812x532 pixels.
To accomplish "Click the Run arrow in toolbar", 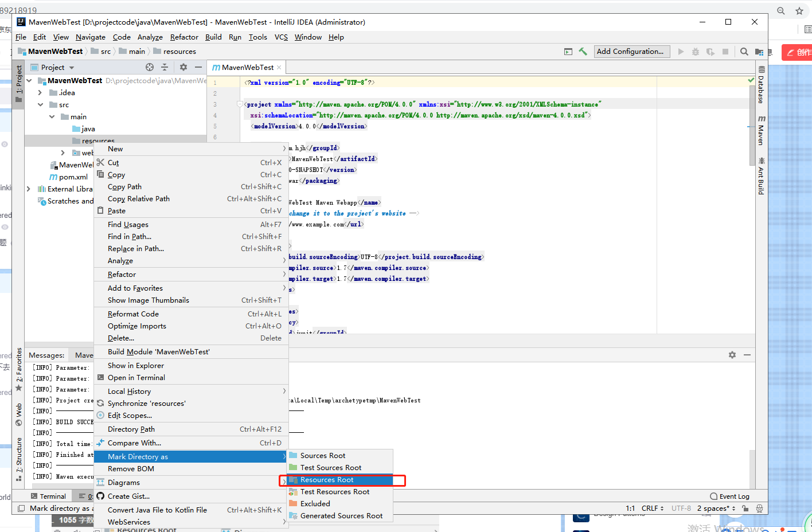I will click(681, 52).
